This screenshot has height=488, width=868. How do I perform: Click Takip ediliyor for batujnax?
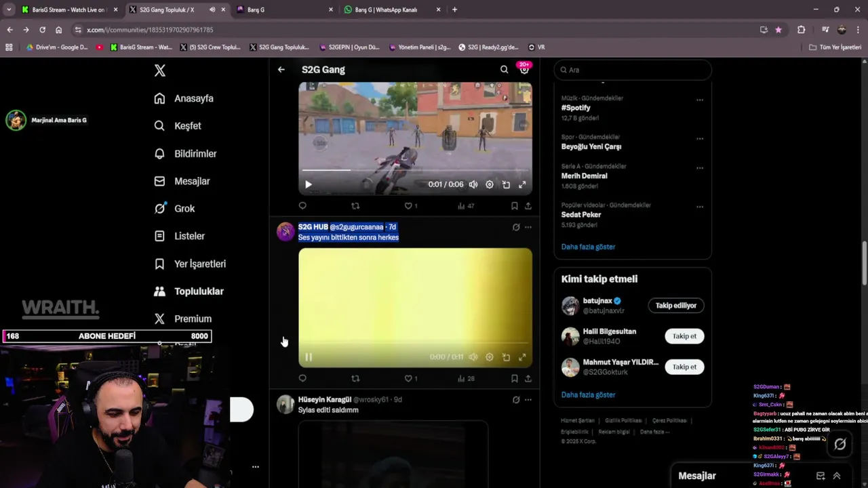pyautogui.click(x=675, y=306)
